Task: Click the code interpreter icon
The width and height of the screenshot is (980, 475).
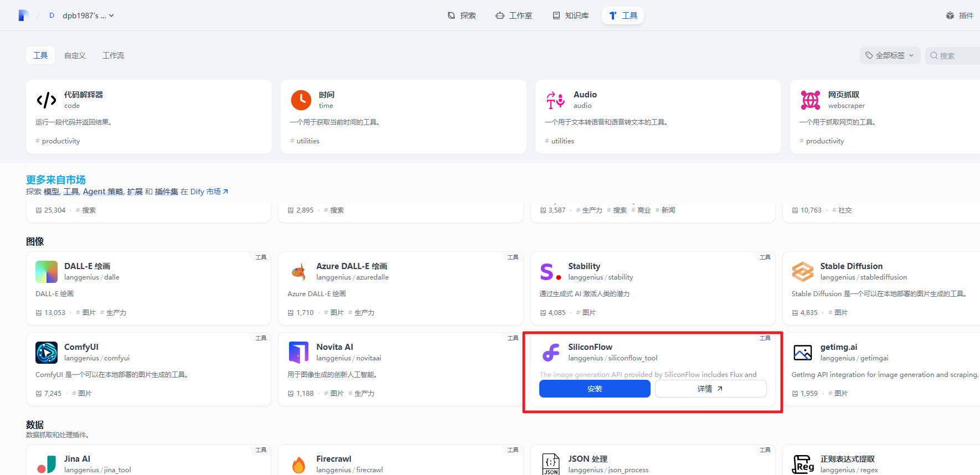Action: click(x=47, y=100)
